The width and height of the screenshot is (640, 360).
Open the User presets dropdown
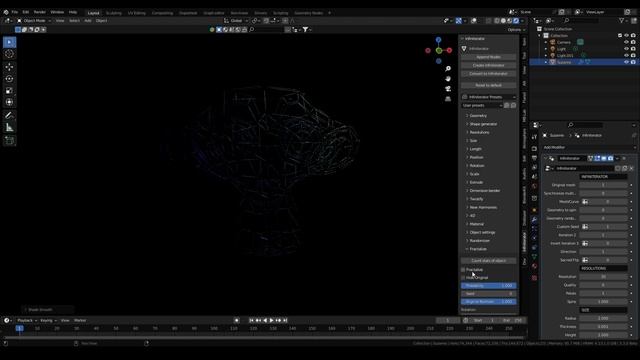click(482, 105)
